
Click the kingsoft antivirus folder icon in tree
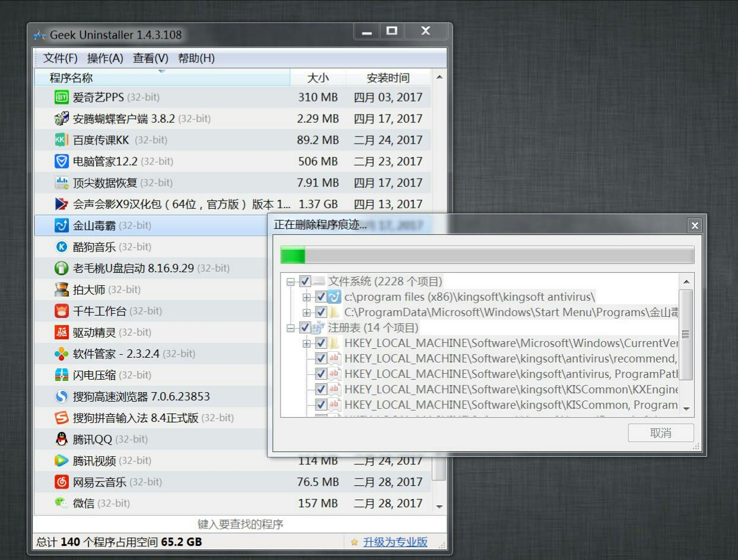335,297
